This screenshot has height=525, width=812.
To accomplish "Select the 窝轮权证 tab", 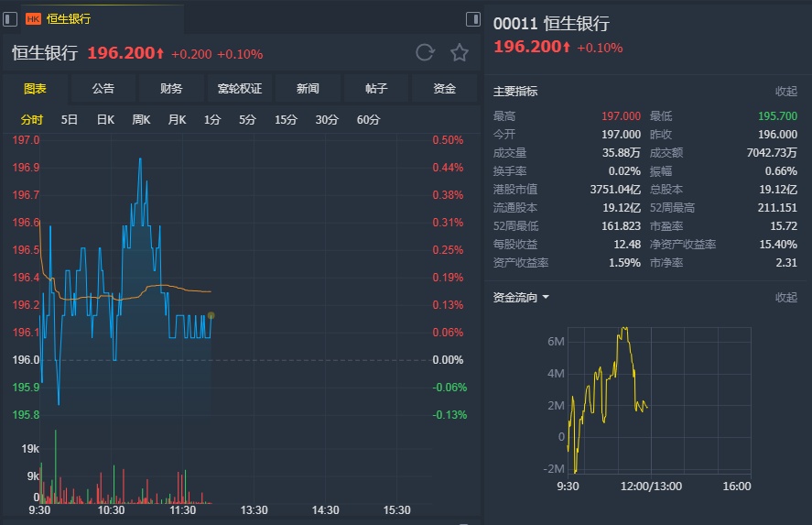I will point(240,89).
